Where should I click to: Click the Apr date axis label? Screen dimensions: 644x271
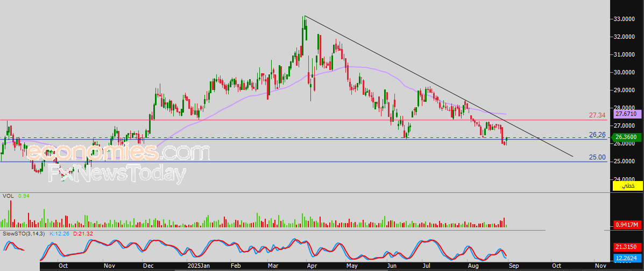(313, 266)
